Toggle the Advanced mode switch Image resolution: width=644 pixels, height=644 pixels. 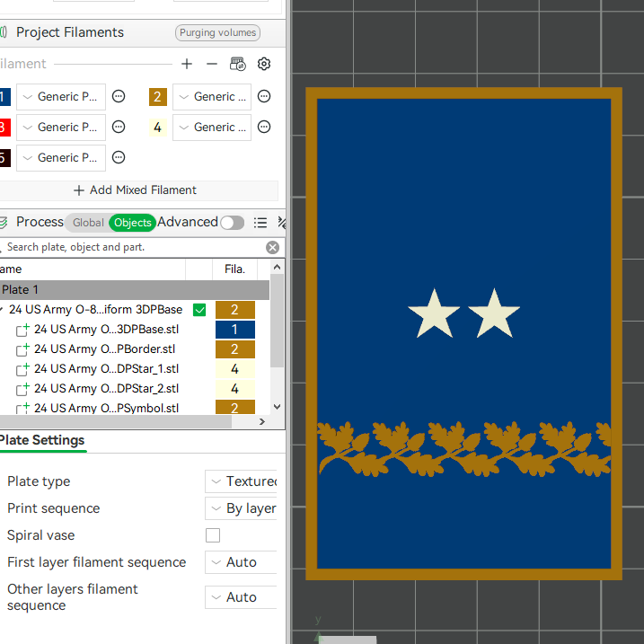pos(232,223)
